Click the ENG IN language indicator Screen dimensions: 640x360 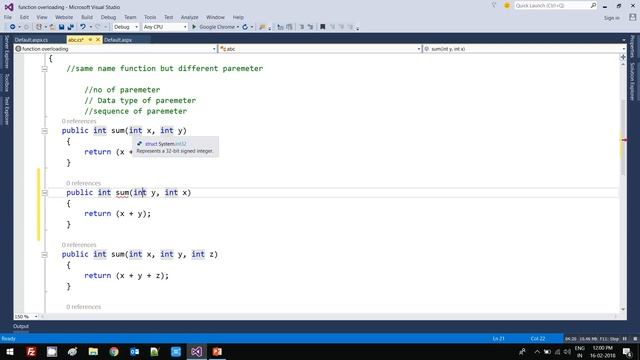580,351
